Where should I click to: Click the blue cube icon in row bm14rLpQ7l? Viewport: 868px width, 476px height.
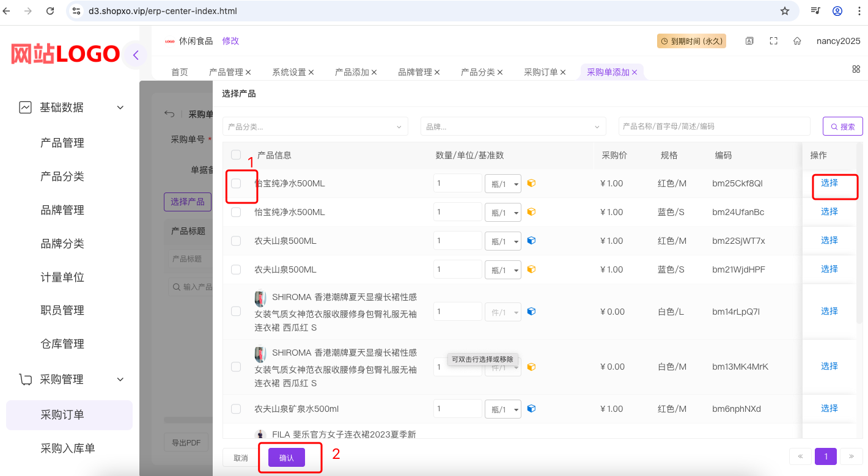pyautogui.click(x=531, y=312)
